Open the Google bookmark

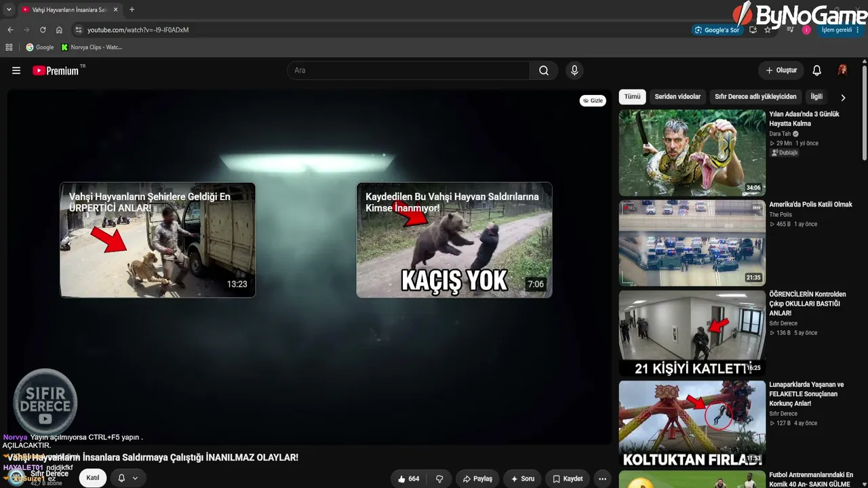coord(39,47)
